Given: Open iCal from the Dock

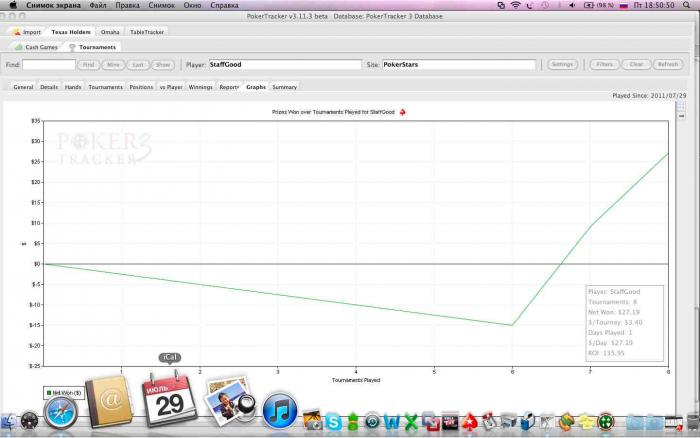Looking at the screenshot, I should [170, 400].
